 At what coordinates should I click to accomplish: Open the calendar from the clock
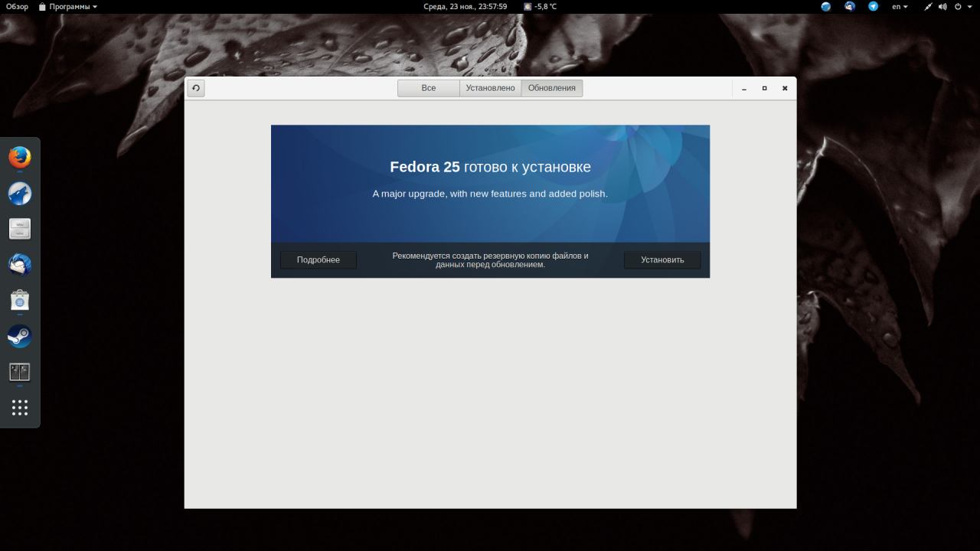click(x=465, y=6)
